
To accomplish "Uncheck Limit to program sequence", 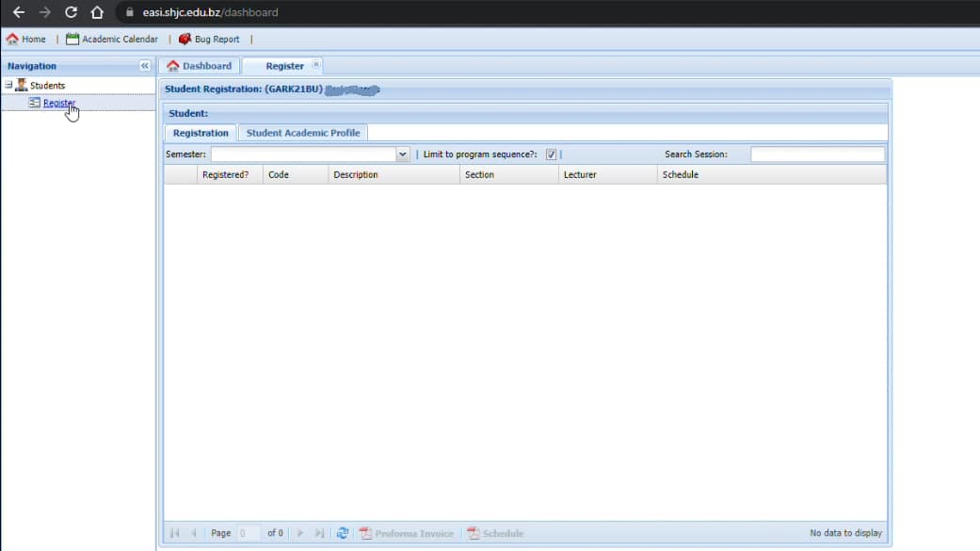I will coord(551,154).
